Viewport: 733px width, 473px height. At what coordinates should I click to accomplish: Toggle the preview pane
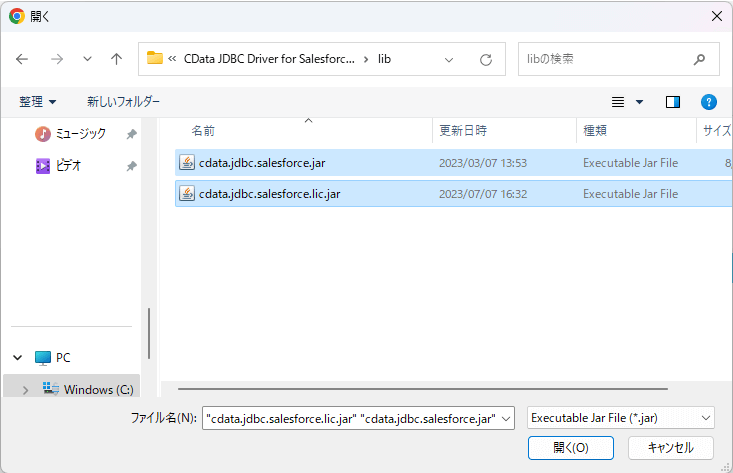673,102
